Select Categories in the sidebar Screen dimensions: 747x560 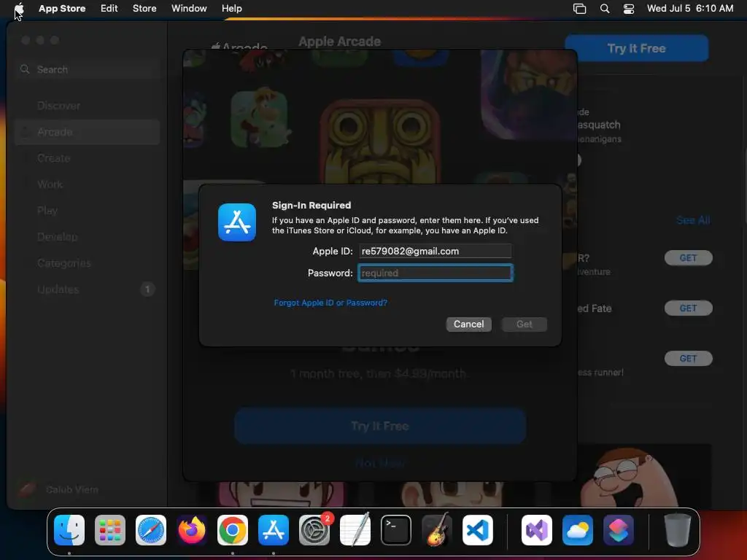[x=88, y=262]
